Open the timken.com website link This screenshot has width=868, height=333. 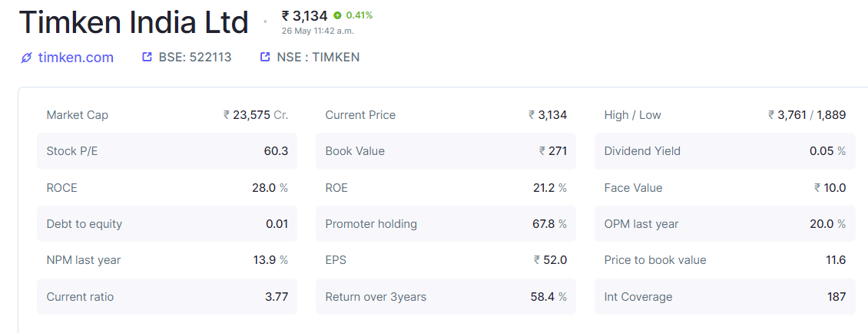[75, 58]
